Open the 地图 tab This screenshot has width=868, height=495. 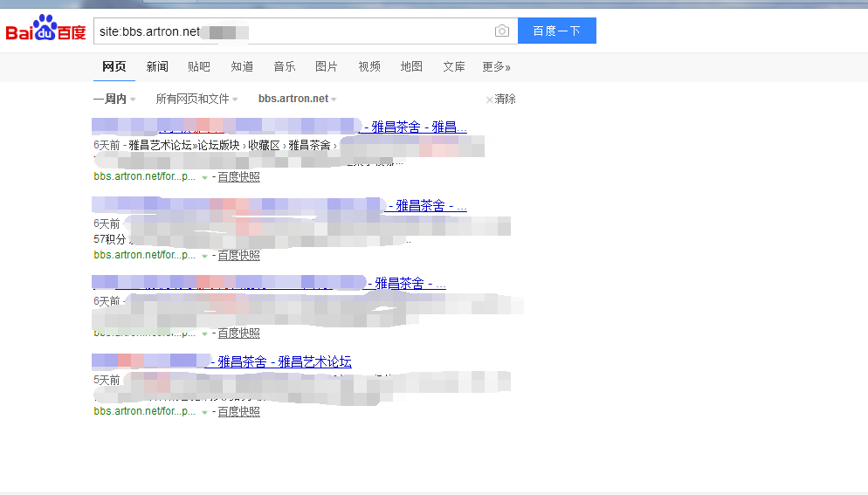(411, 67)
